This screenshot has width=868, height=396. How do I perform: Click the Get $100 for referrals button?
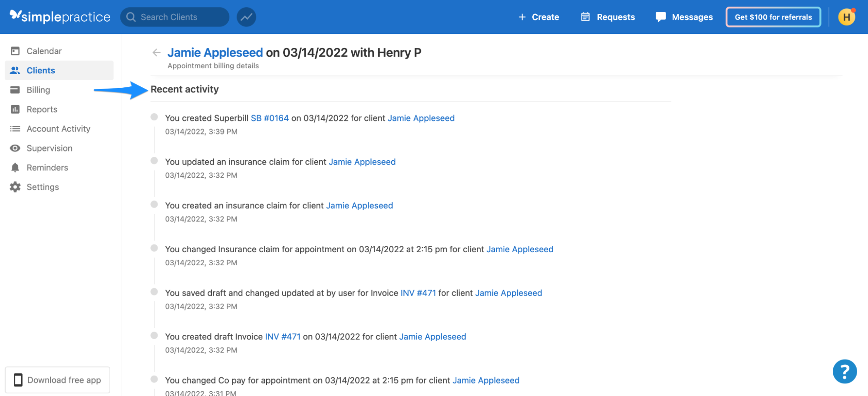(773, 17)
